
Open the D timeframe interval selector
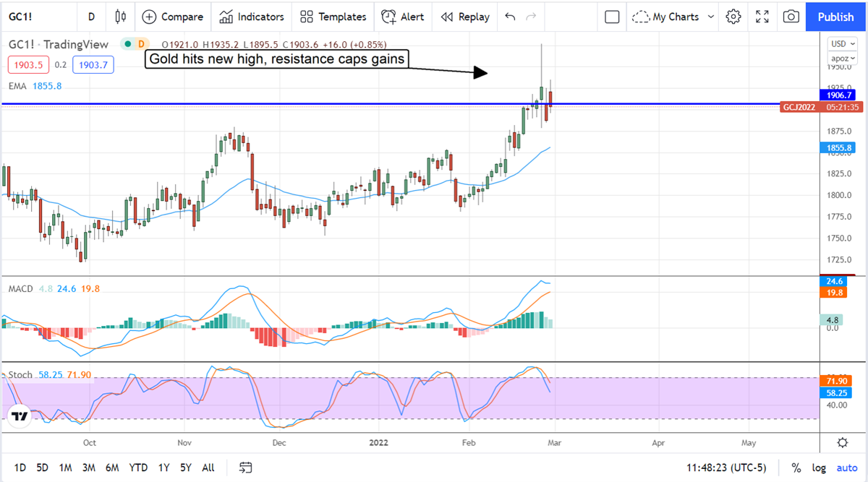[x=91, y=17]
